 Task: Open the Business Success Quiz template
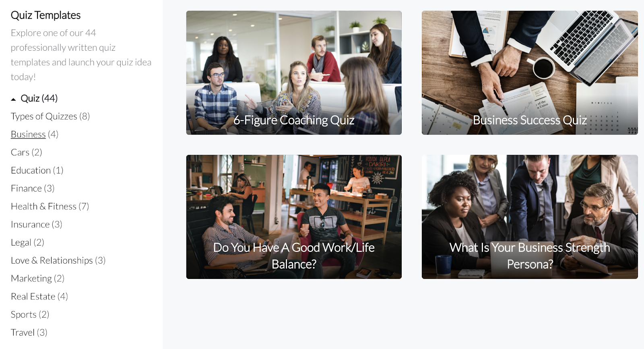pyautogui.click(x=530, y=73)
